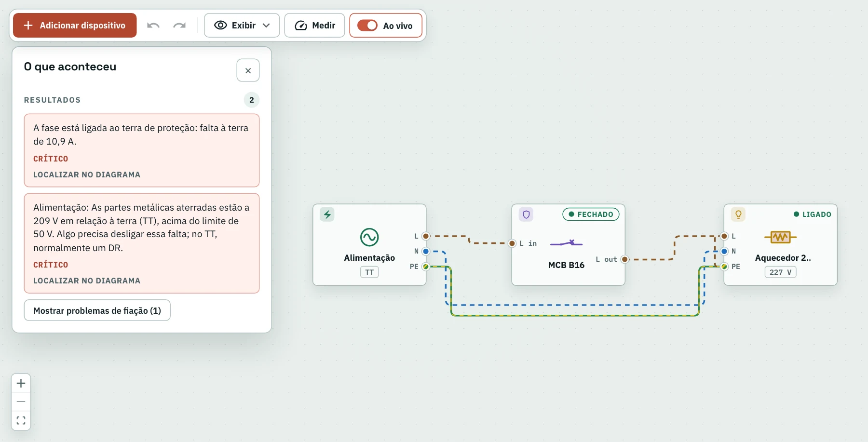868x442 pixels.
Task: Fit the diagram to the screen
Action: pos(21,420)
